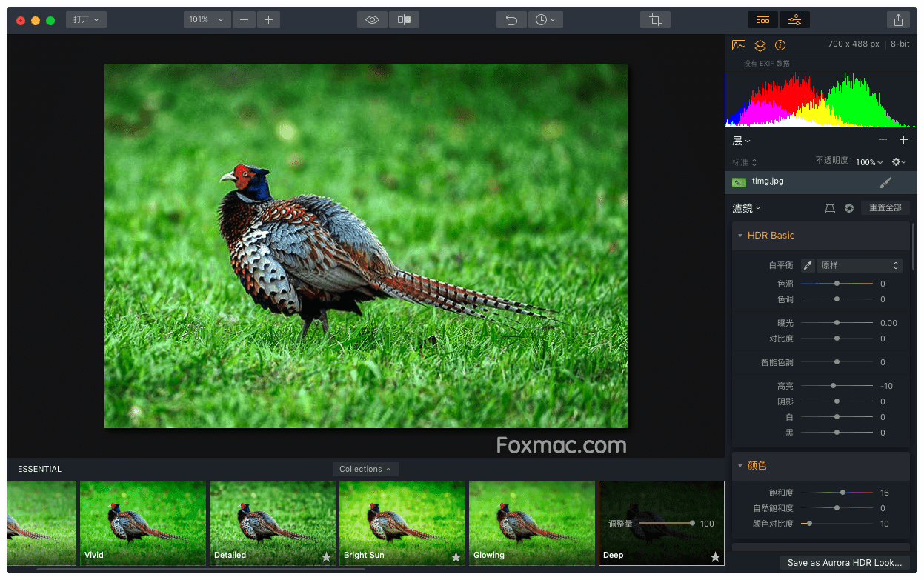Screen dimensions: 924x580
Task: Select the crop tool in toolbar
Action: click(655, 20)
